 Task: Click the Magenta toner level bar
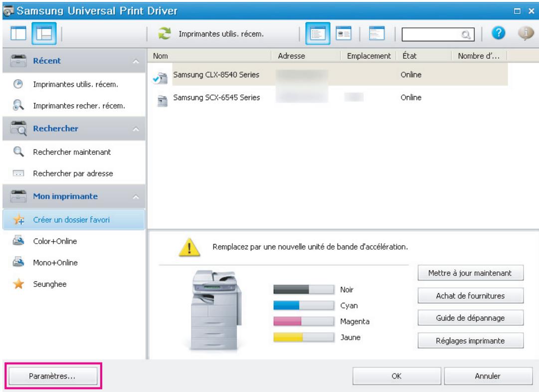[x=304, y=321]
